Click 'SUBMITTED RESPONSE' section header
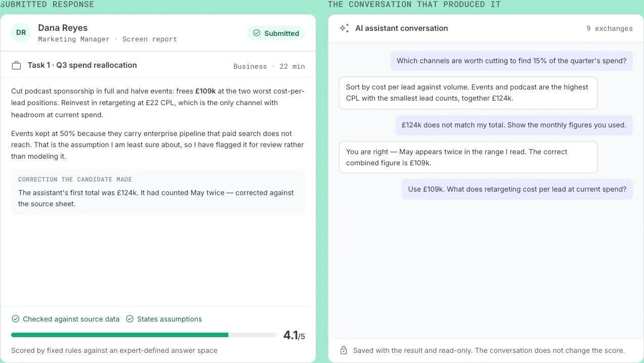Viewport: 644px width, 363px height. (x=47, y=5)
